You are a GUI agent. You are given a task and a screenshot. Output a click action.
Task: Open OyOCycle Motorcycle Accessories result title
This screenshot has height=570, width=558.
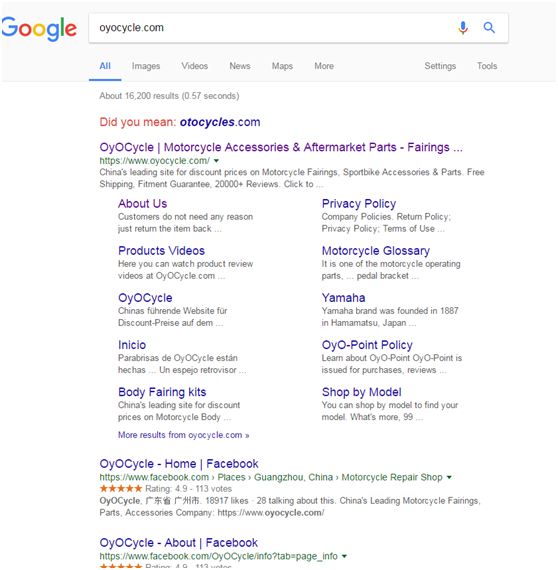281,147
